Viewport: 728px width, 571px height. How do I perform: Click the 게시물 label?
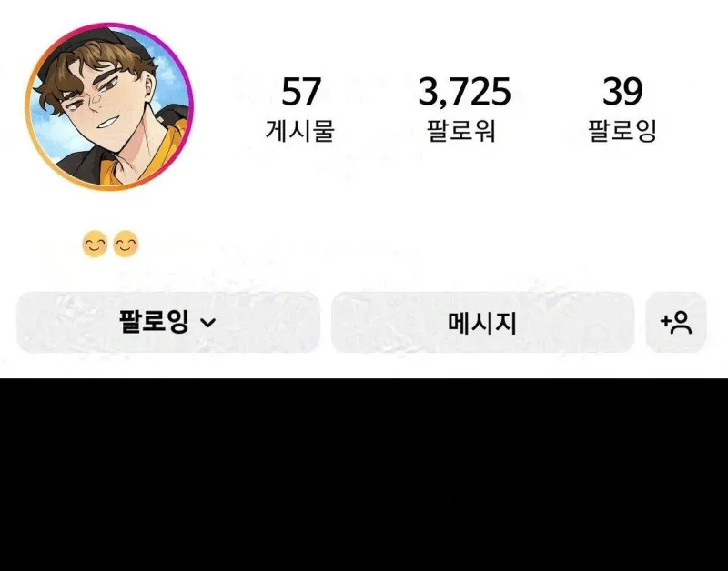[x=300, y=131]
